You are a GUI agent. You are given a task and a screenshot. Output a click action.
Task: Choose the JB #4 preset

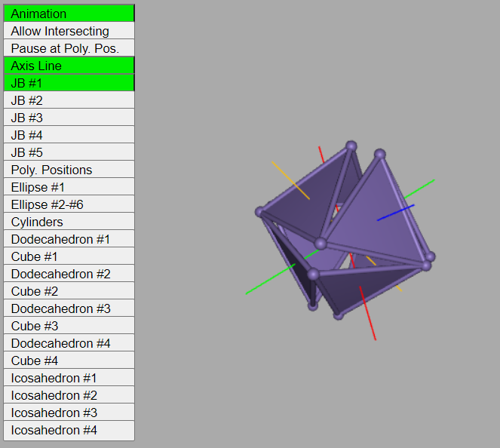click(x=69, y=135)
